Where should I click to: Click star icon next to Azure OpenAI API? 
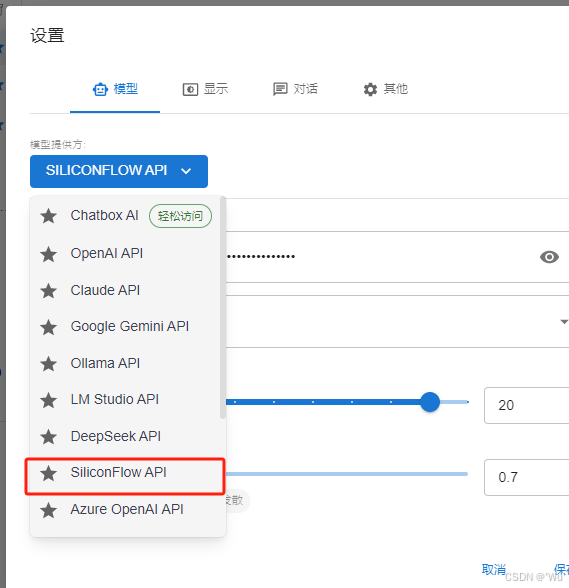tap(48, 510)
